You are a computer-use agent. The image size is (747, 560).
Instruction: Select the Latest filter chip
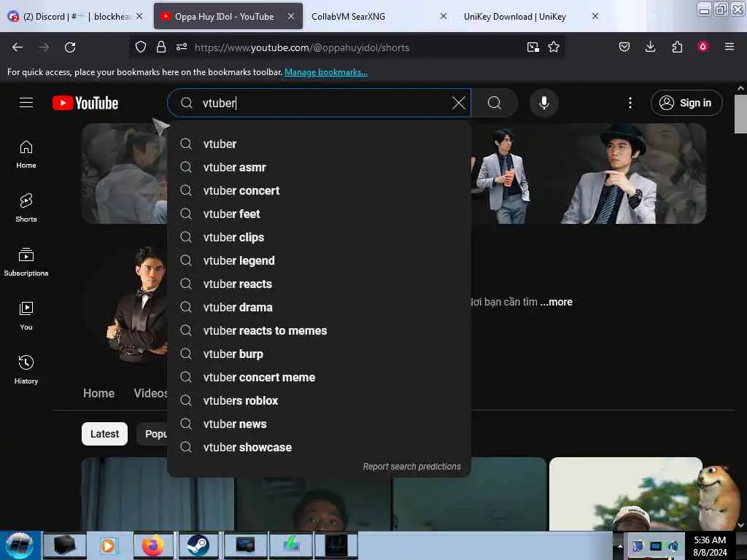[104, 434]
